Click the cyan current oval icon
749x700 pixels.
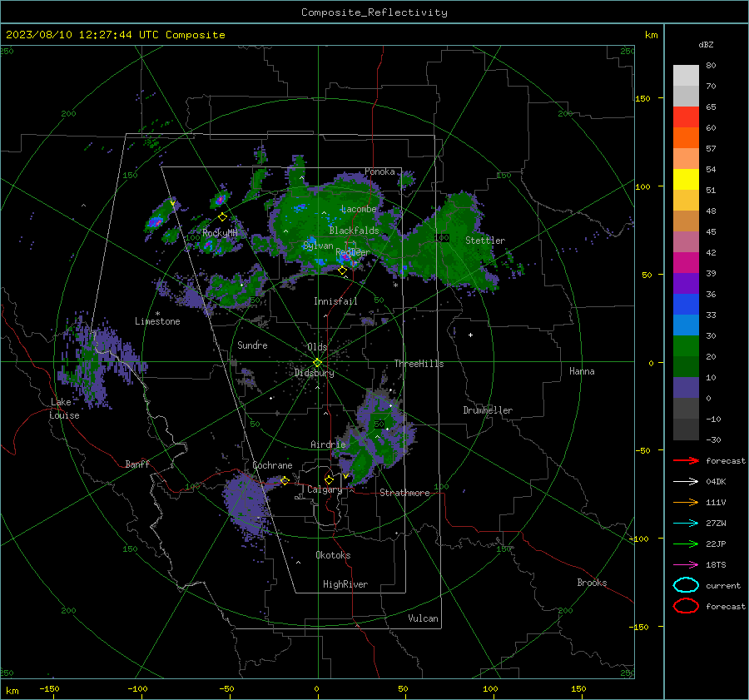click(x=686, y=585)
